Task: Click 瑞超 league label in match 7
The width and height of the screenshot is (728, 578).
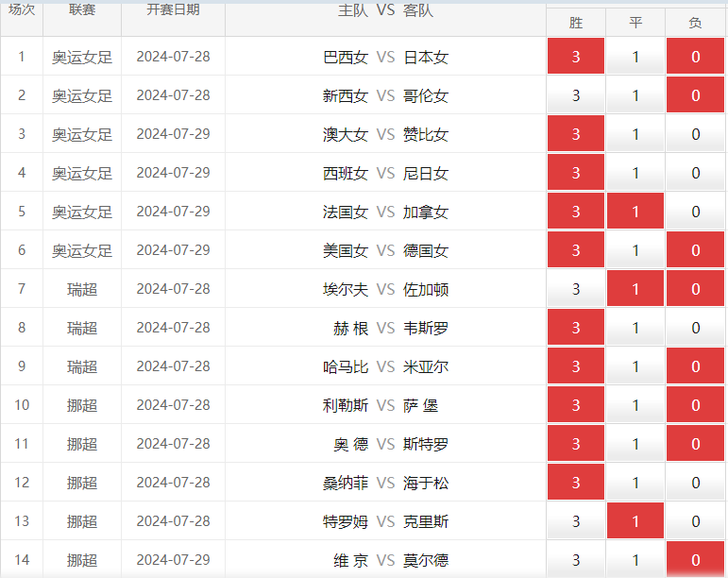Action: point(82,289)
